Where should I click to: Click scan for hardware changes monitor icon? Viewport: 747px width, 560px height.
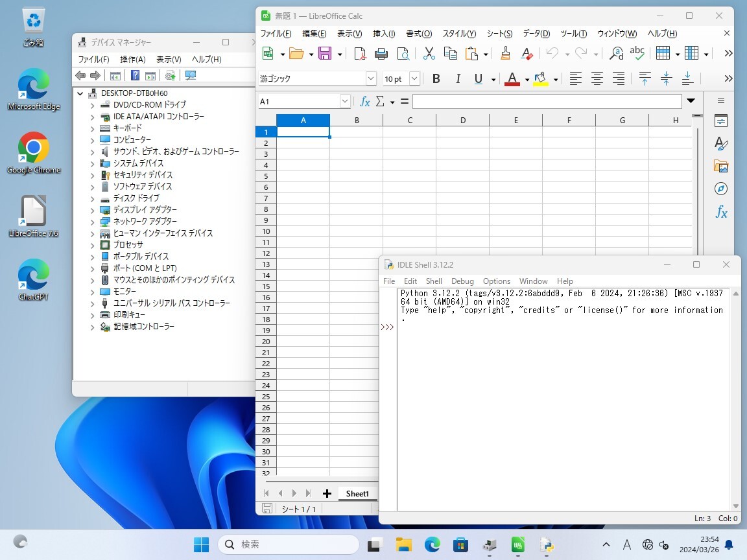pos(191,75)
